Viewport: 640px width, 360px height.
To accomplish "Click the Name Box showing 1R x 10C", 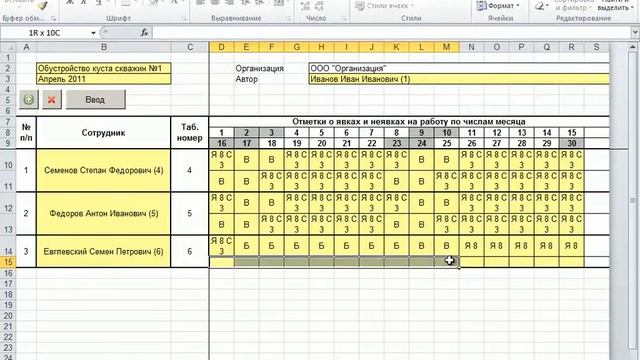I will pyautogui.click(x=45, y=33).
